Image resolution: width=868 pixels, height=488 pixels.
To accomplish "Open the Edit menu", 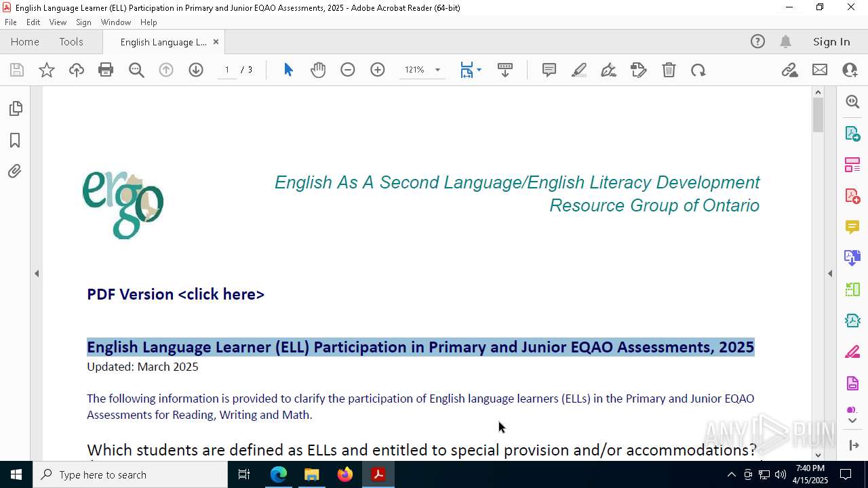I will [x=33, y=22].
